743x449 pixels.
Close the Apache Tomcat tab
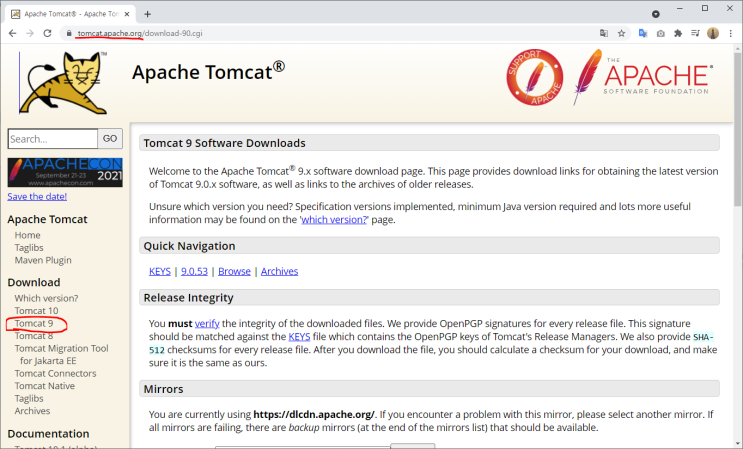point(127,14)
